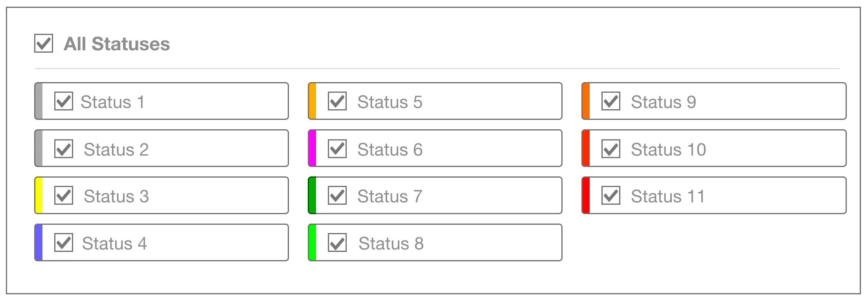
Task: Click the All Statuses label text
Action: pos(117,44)
